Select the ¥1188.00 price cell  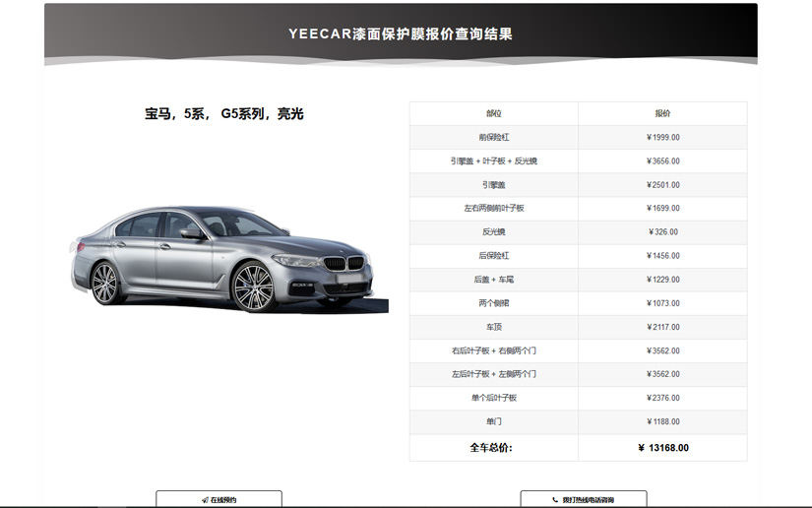tap(662, 421)
